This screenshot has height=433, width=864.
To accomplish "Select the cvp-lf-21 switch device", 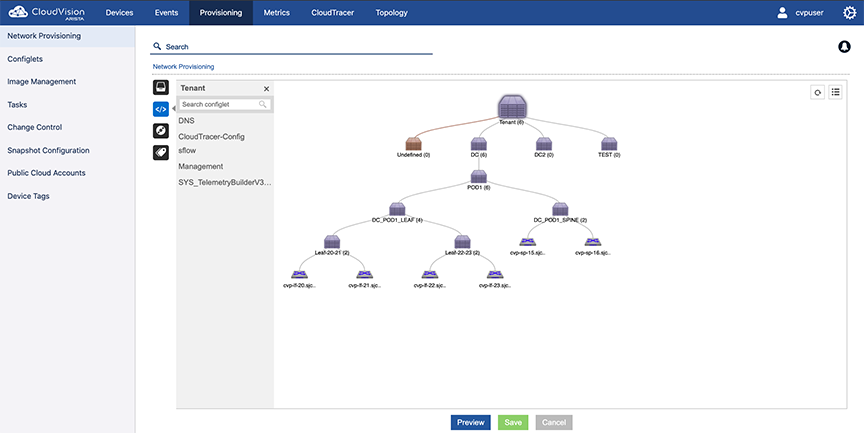I will click(x=364, y=274).
